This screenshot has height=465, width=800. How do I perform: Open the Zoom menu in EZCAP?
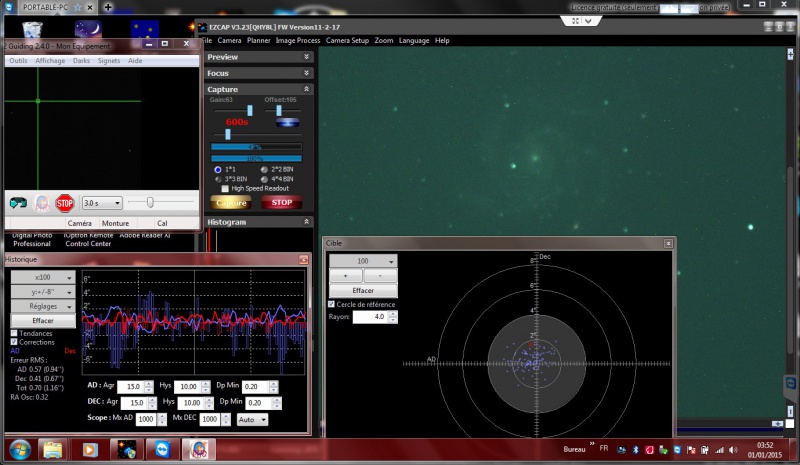[384, 40]
